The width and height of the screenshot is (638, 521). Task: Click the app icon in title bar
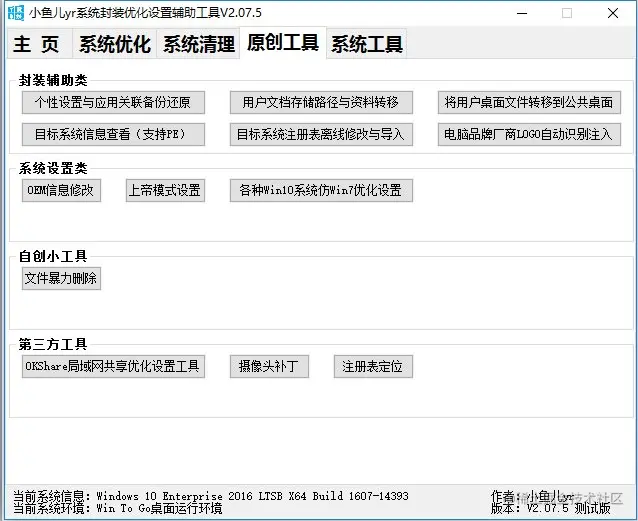[x=16, y=13]
